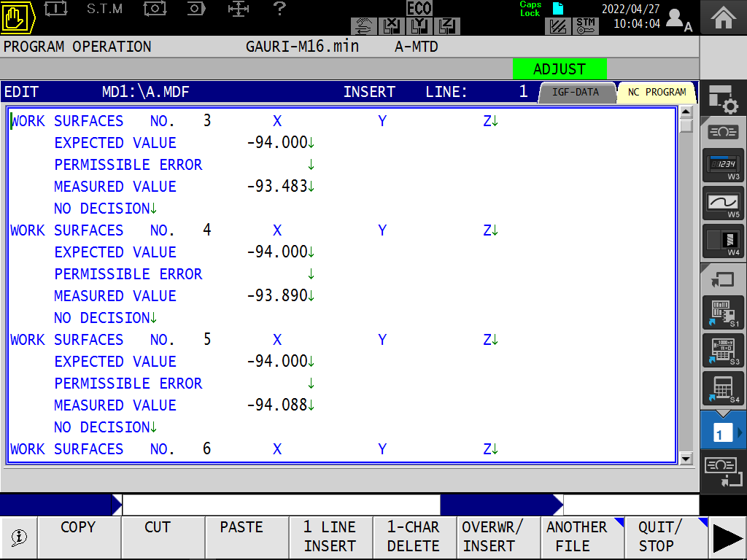Show next function keys with right arrow

(x=727, y=538)
